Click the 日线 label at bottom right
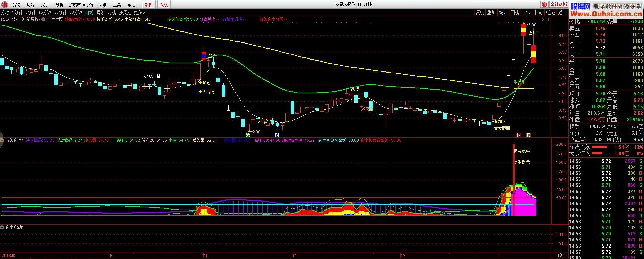Viewport: 644px width, 259px height. (560, 255)
